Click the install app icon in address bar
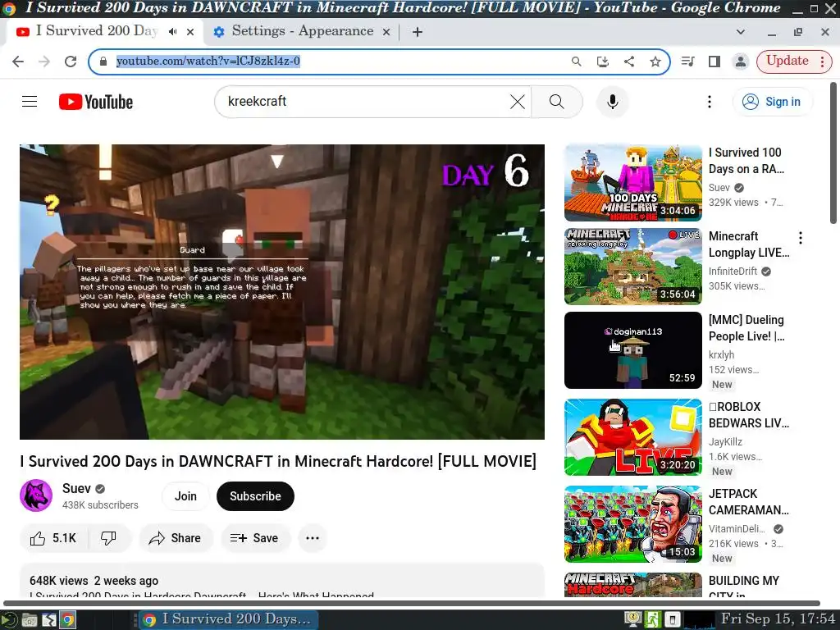Viewport: 840px width, 630px height. tap(603, 61)
